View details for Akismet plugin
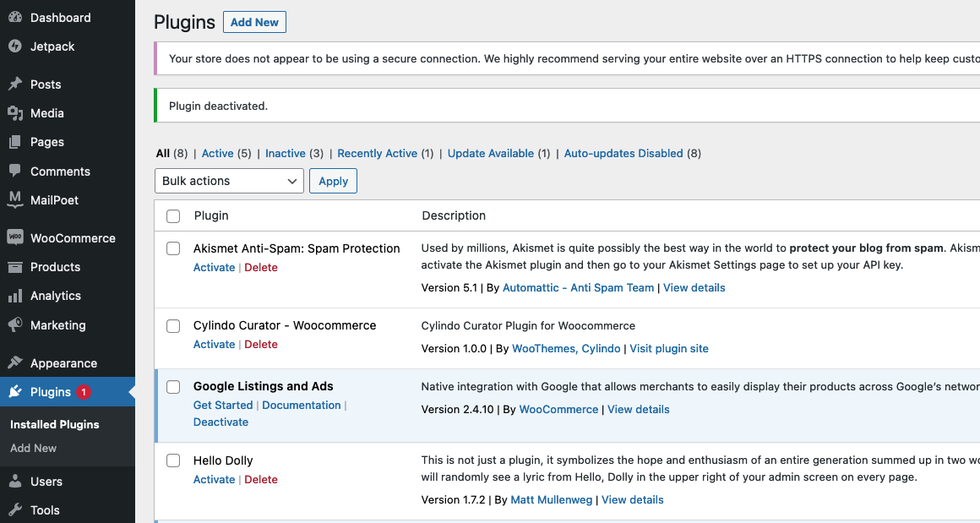 click(x=694, y=287)
